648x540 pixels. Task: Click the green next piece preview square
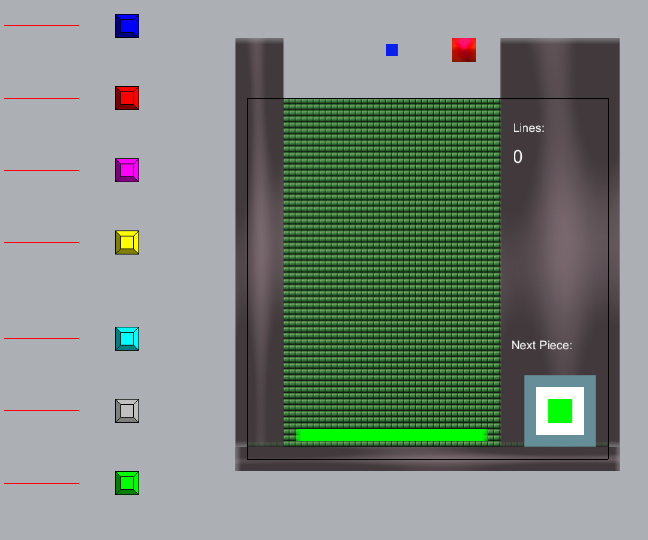560,411
